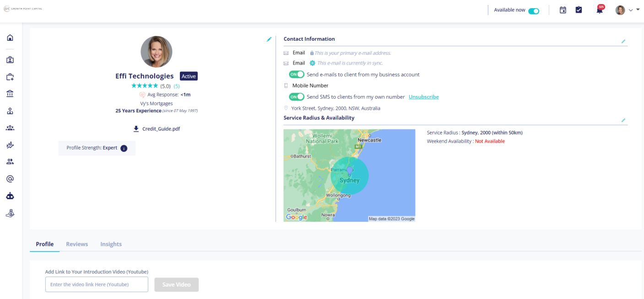Image resolution: width=644 pixels, height=299 pixels.
Task: Open the three-person group sidebar icon
Action: (10, 128)
